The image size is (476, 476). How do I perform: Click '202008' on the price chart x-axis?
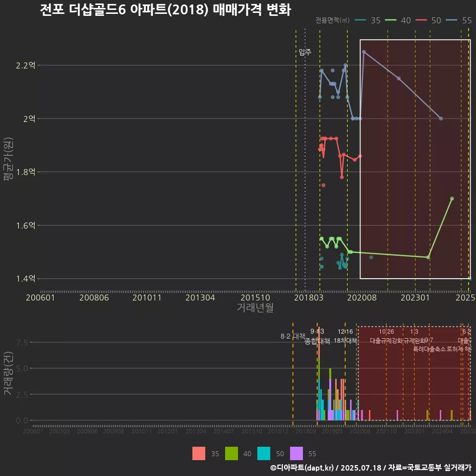[362, 297]
